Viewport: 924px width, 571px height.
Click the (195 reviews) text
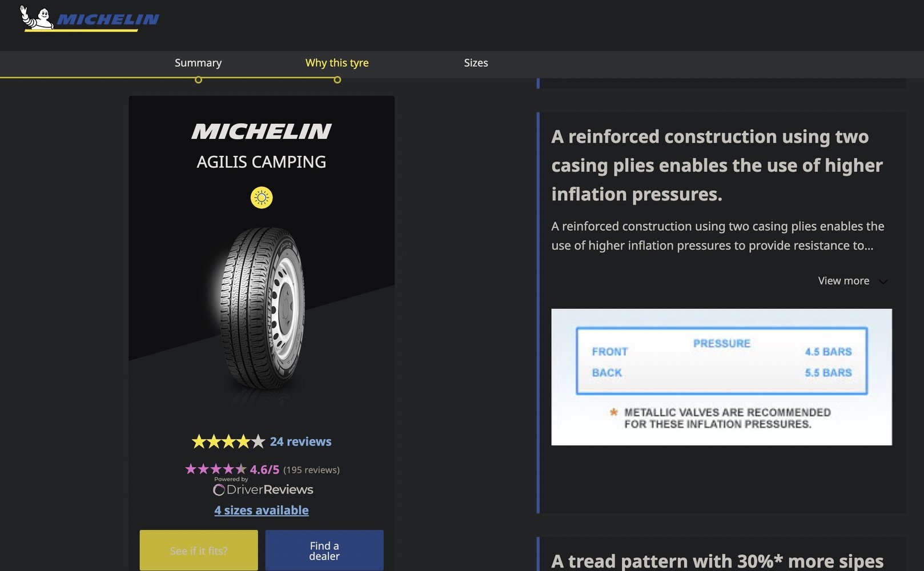pos(311,470)
